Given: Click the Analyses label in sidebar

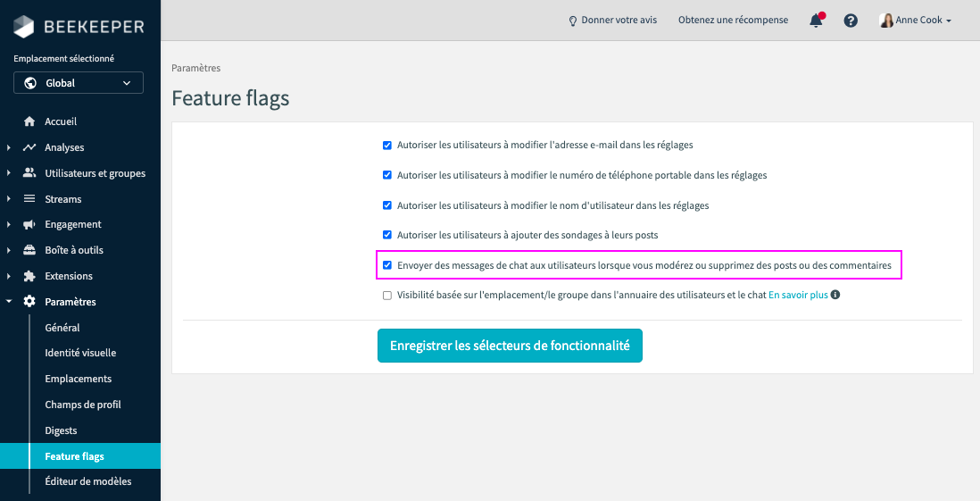Looking at the screenshot, I should pos(64,147).
